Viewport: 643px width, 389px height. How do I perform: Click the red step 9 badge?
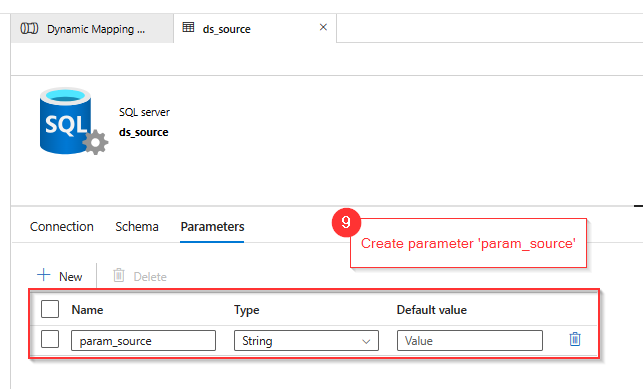346,223
